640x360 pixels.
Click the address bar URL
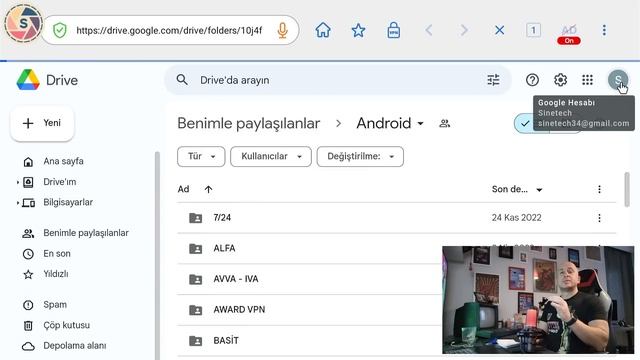169,31
